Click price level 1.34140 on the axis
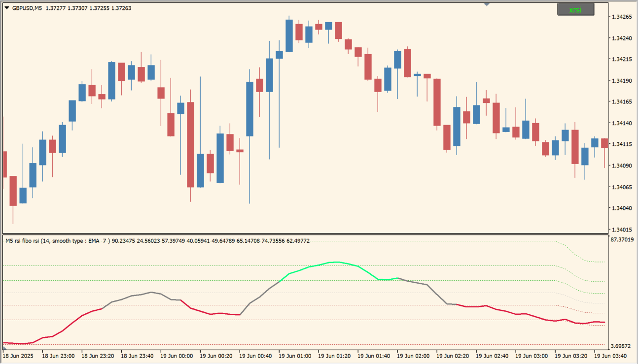Screen dimensions: 638x364 tap(621, 123)
